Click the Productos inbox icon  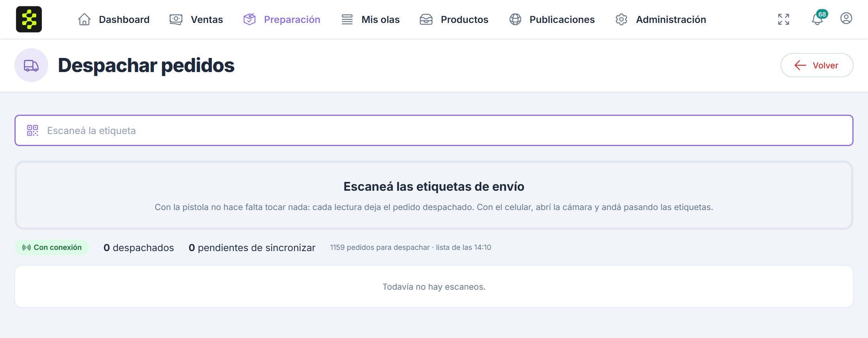(x=426, y=19)
